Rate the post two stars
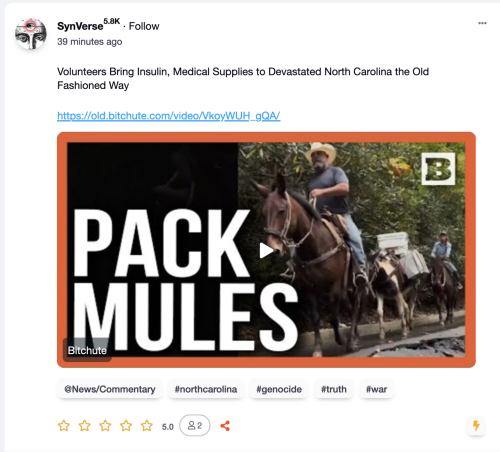 pyautogui.click(x=84, y=426)
